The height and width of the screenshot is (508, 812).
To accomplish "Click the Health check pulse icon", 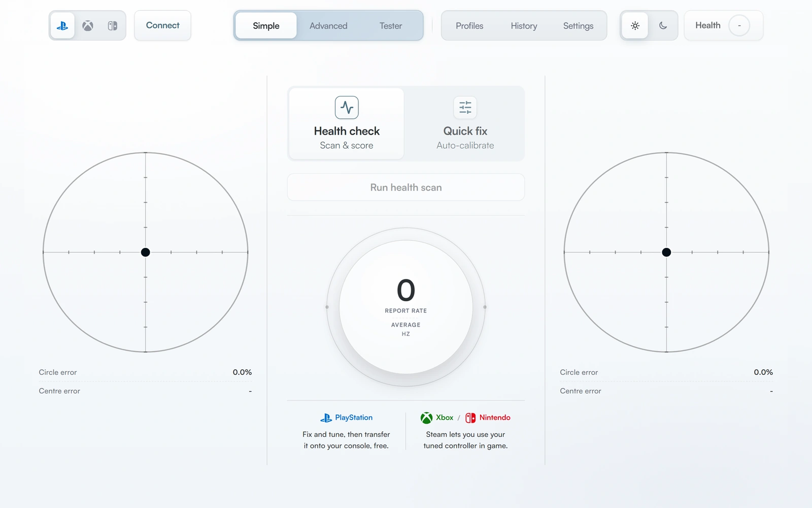I will (347, 108).
